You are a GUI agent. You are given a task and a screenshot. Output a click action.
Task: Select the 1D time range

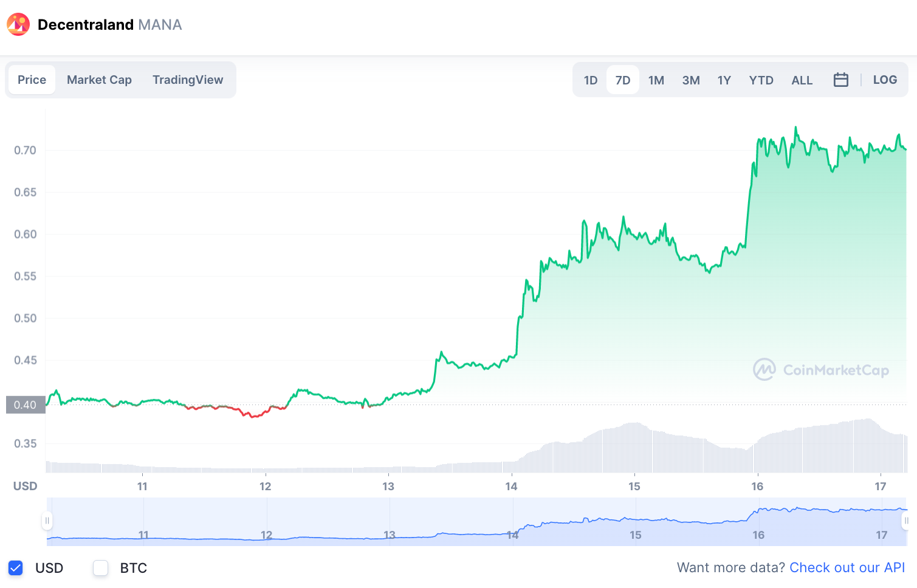pos(591,80)
